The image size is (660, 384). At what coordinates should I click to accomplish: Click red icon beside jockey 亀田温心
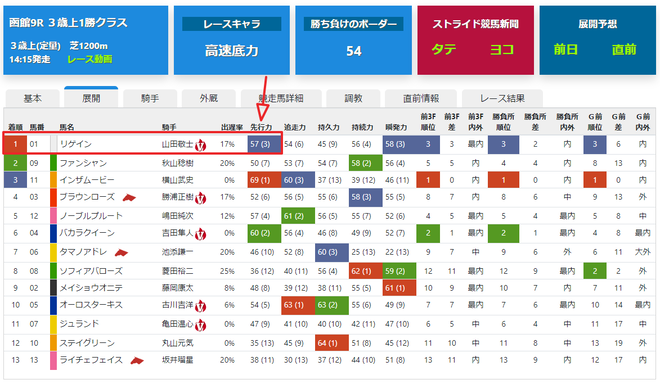(200, 325)
